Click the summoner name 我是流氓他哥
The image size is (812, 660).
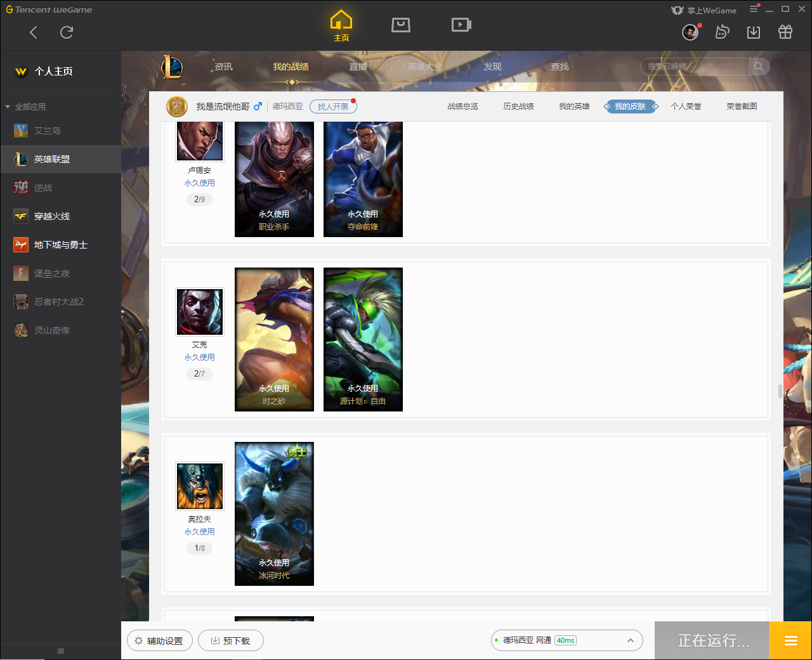point(223,107)
